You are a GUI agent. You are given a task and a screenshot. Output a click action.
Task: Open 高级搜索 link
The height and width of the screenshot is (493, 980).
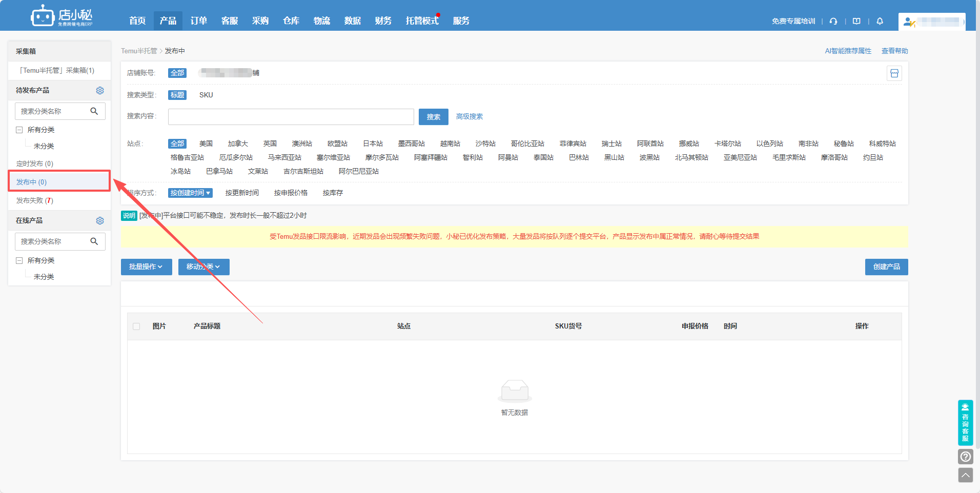(469, 117)
